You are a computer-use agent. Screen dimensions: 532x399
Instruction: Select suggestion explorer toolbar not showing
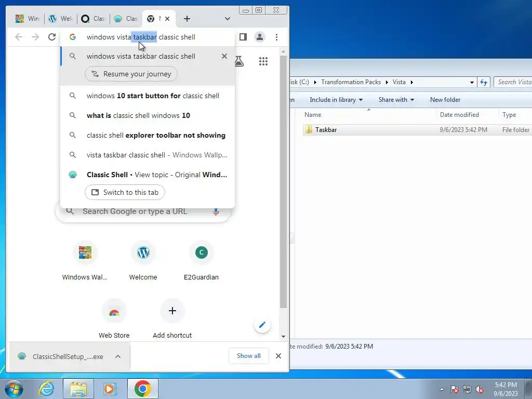[x=148, y=135]
